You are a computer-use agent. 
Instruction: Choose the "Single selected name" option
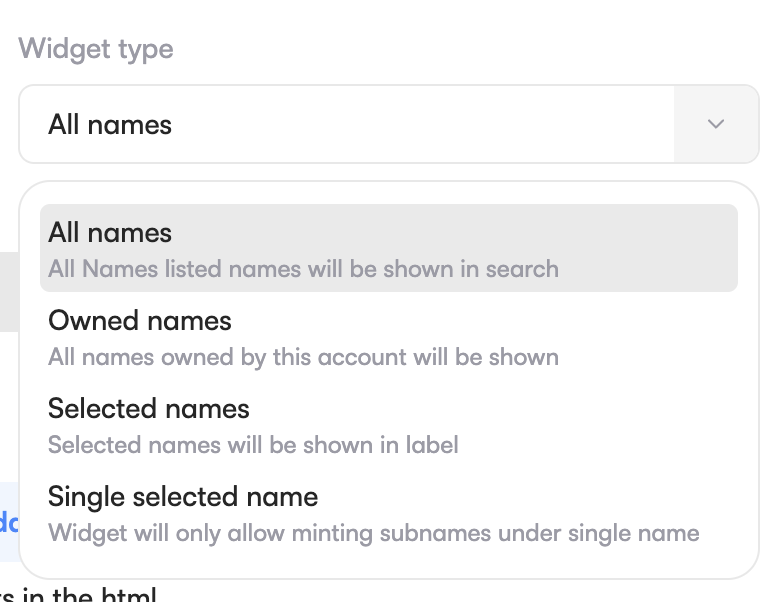coord(183,497)
